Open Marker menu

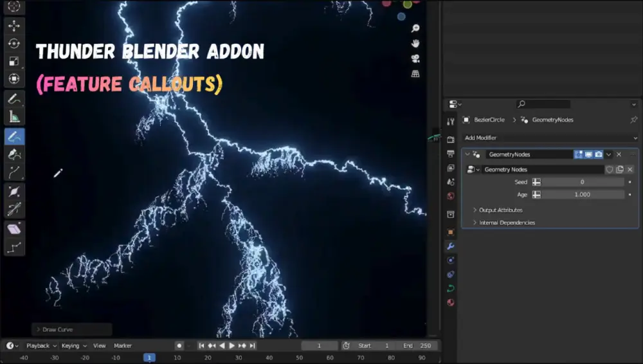pos(123,345)
